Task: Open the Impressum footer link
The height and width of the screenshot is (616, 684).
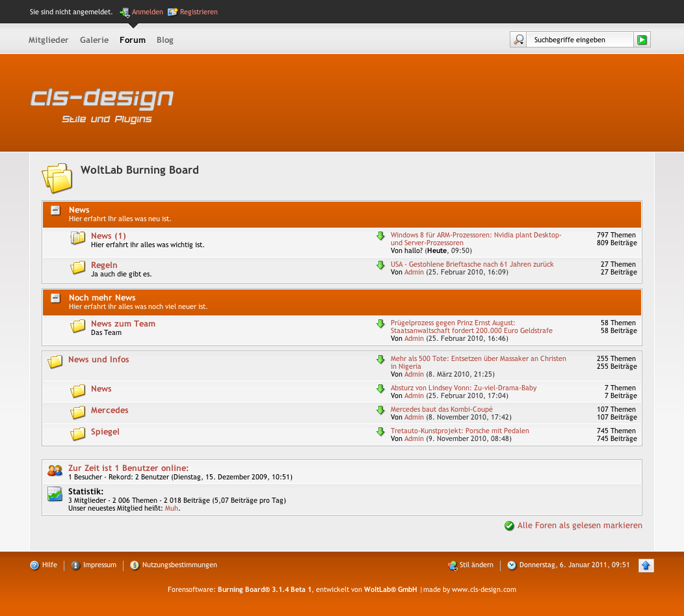Action: (99, 565)
